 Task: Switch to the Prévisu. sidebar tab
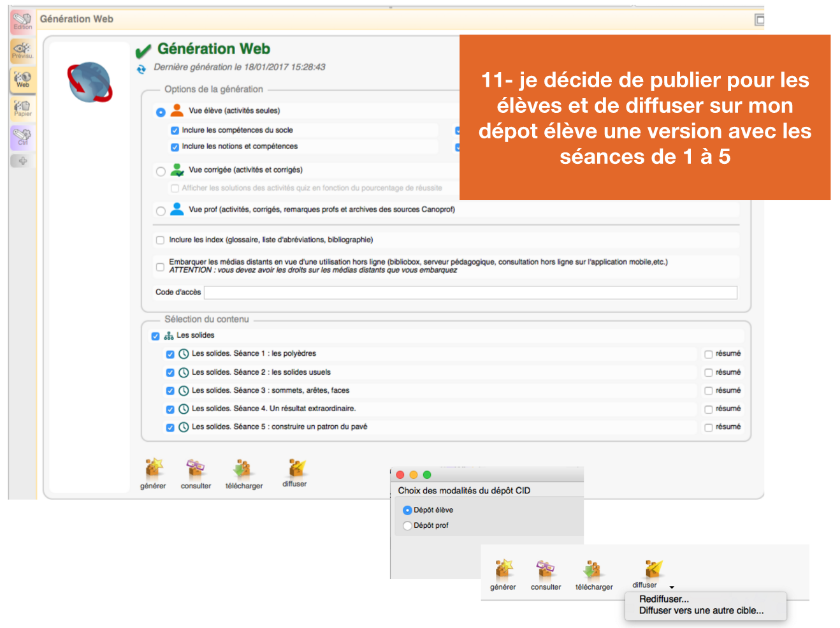[x=22, y=50]
